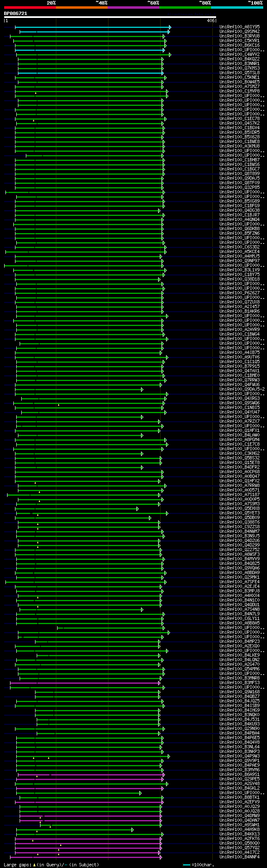Click hit name UniRef100_Q580Q0
This screenshot has width=267, height=868.
pos(239,843)
